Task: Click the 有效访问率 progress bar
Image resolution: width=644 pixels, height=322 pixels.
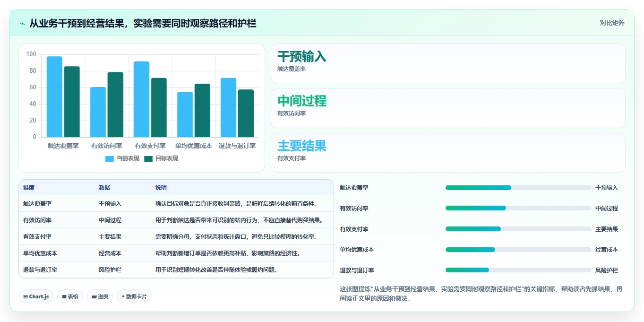Action: (x=518, y=208)
